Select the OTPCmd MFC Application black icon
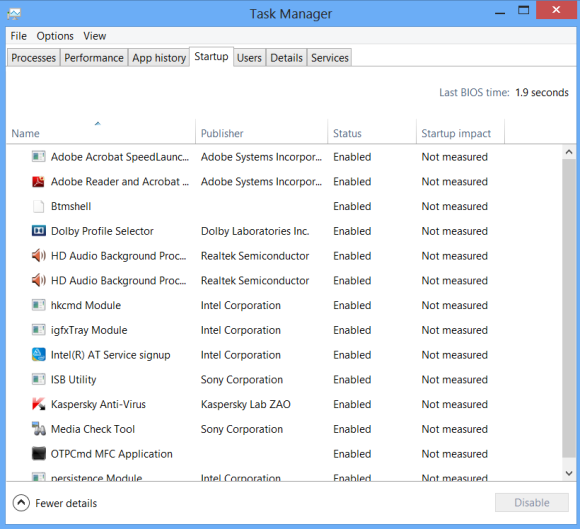Image resolution: width=580 pixels, height=529 pixels. (38, 454)
